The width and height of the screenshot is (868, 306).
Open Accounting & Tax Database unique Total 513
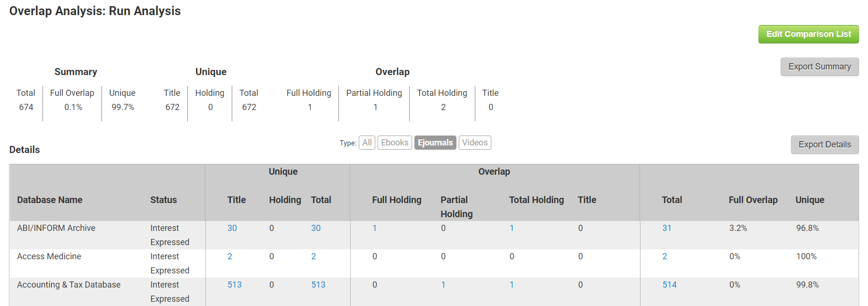click(318, 285)
